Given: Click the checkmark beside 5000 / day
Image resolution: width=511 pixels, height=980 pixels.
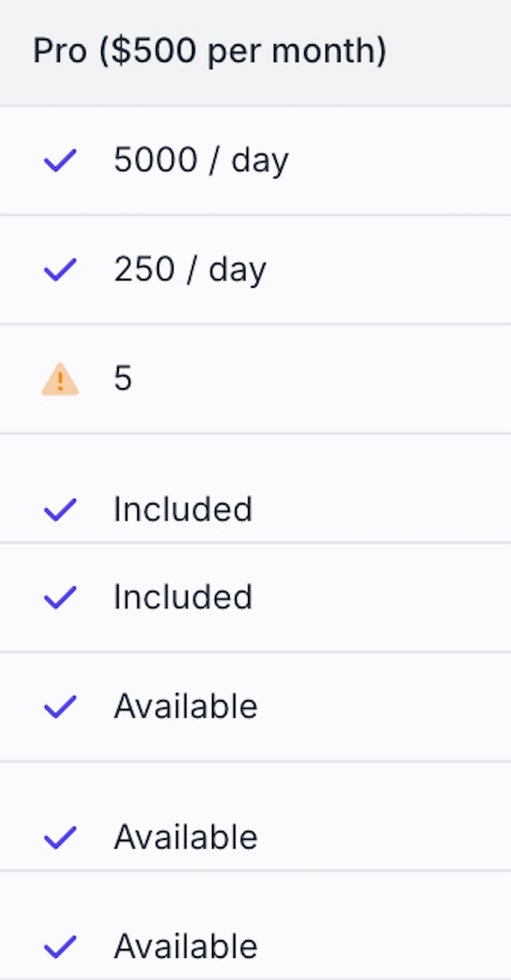Looking at the screenshot, I should (60, 160).
